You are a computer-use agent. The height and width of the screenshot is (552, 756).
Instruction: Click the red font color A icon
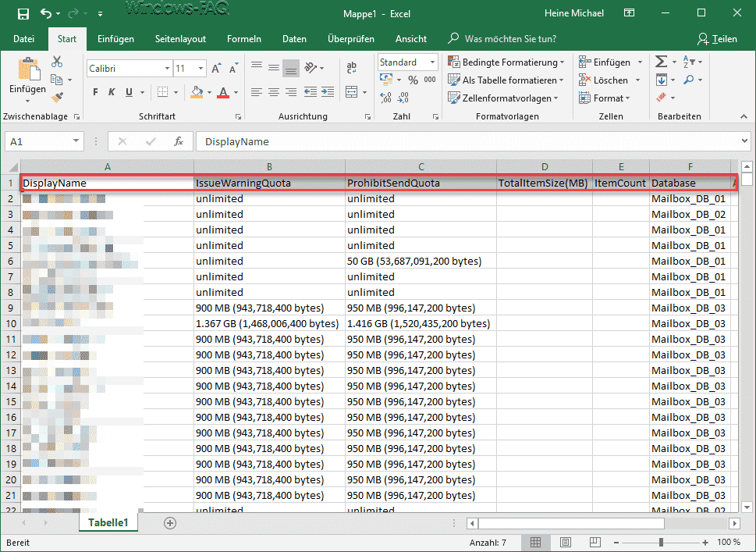(223, 91)
